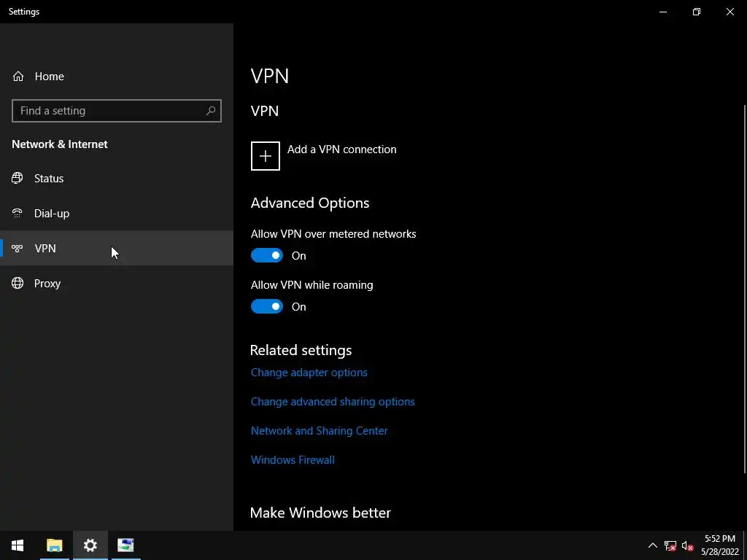Click the Status globe icon
Image resolution: width=747 pixels, height=560 pixels.
18,178
